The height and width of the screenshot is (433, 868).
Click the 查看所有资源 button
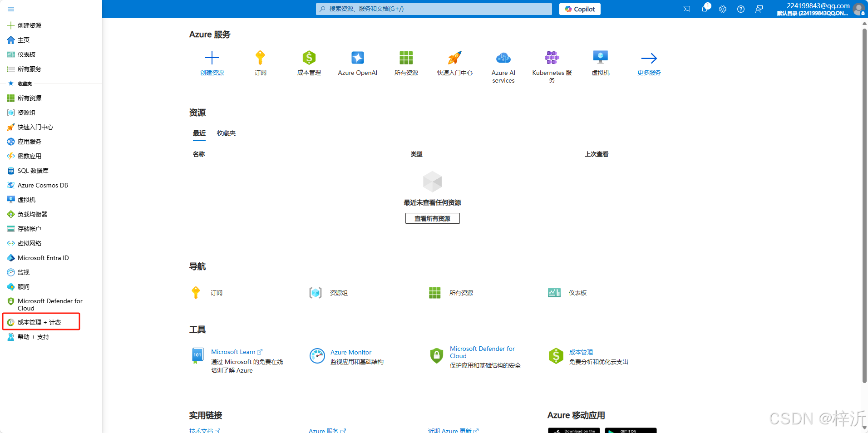(432, 218)
